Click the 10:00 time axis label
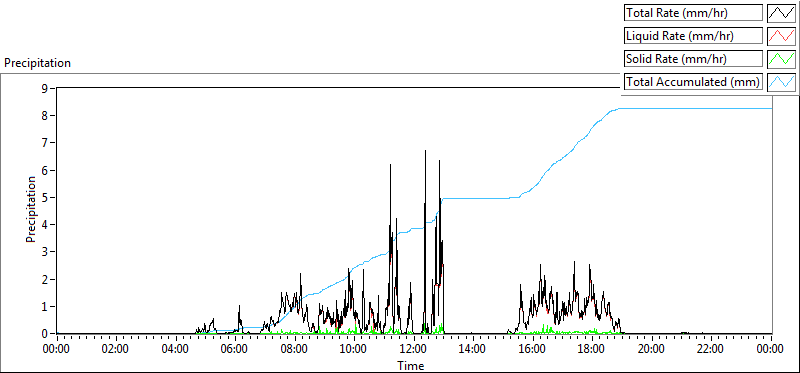Image resolution: width=800 pixels, height=373 pixels. point(354,350)
